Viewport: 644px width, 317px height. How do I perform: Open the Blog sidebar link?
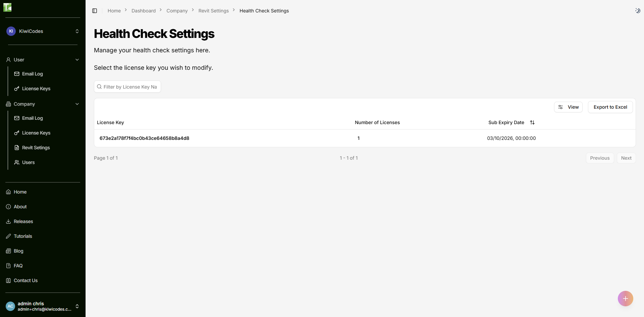click(18, 251)
